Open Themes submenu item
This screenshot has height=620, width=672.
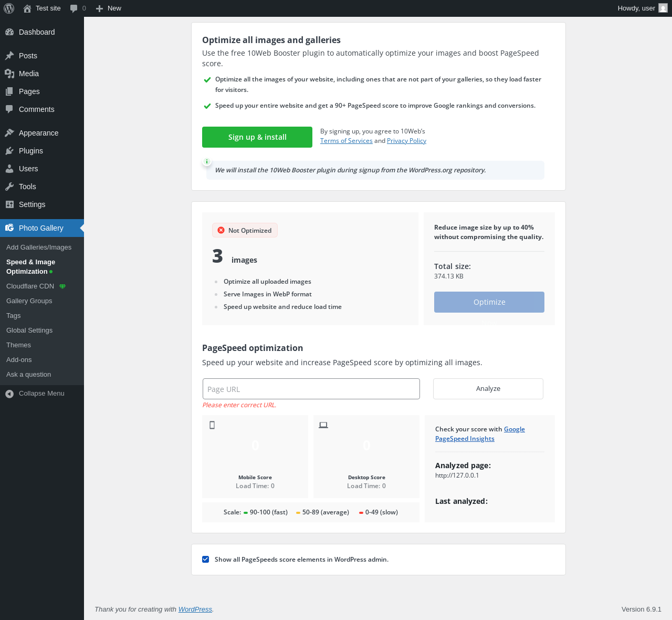[x=18, y=345]
